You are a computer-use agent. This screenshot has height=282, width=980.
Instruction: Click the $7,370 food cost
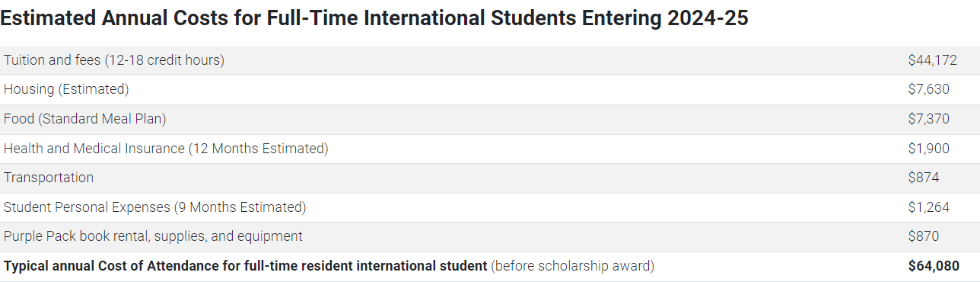coord(928,119)
